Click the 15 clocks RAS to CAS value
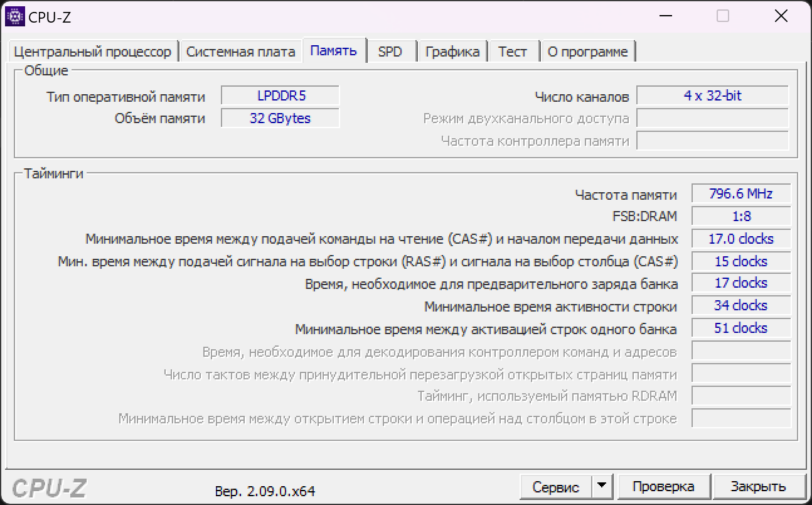This screenshot has width=812, height=505. pos(741,261)
